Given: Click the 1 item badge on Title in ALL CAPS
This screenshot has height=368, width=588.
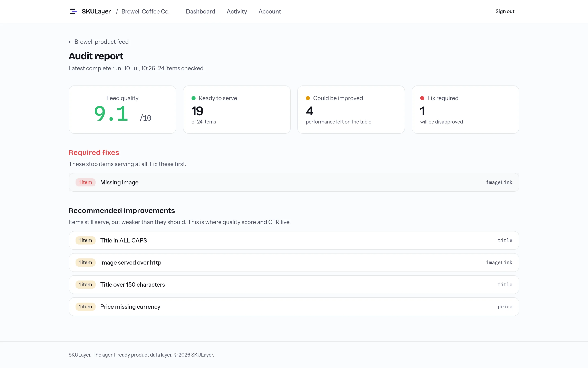Looking at the screenshot, I should point(85,240).
